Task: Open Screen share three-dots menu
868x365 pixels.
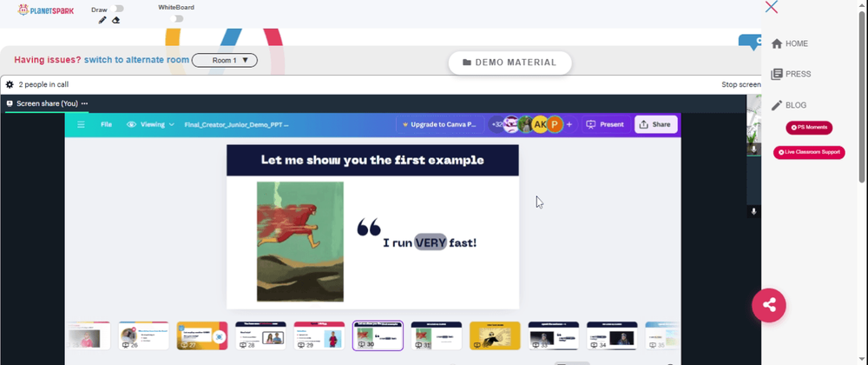Action: click(85, 103)
